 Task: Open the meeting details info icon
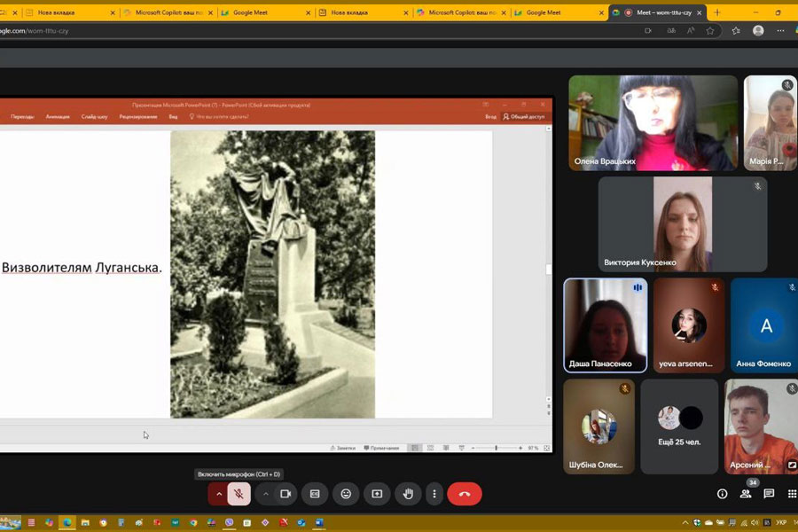(722, 494)
